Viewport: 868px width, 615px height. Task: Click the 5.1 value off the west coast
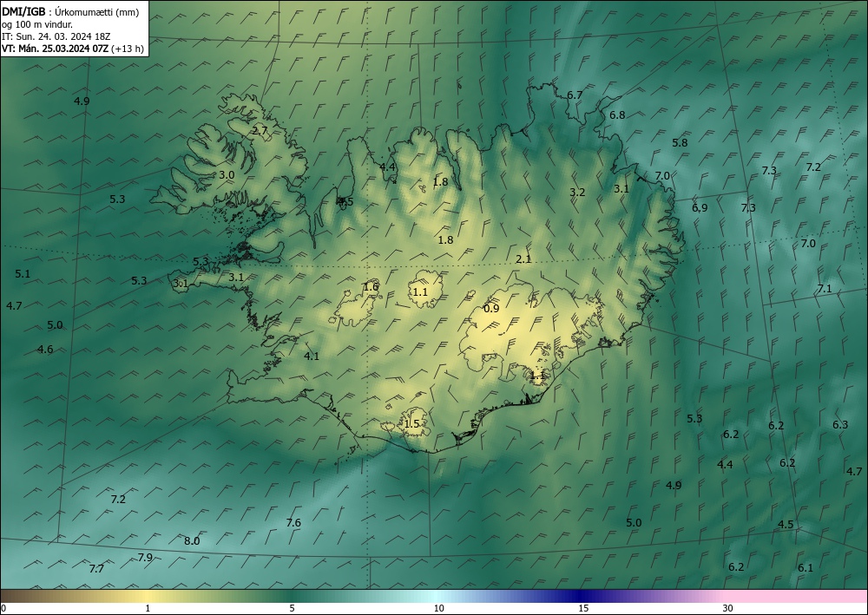[x=23, y=273]
